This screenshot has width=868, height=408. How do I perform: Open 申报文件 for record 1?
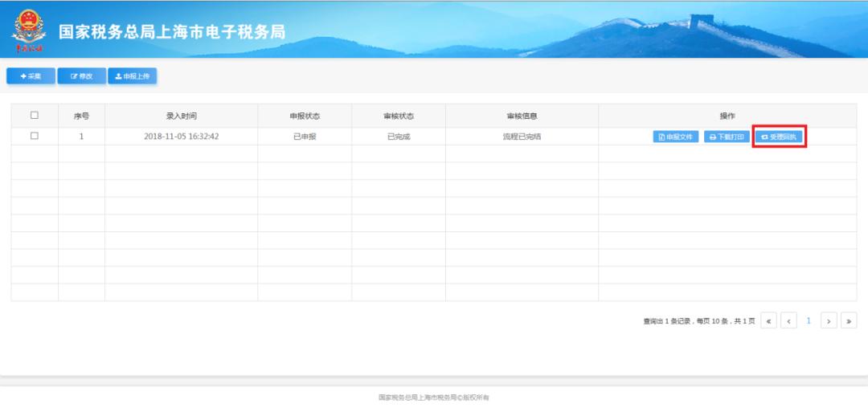(x=675, y=137)
